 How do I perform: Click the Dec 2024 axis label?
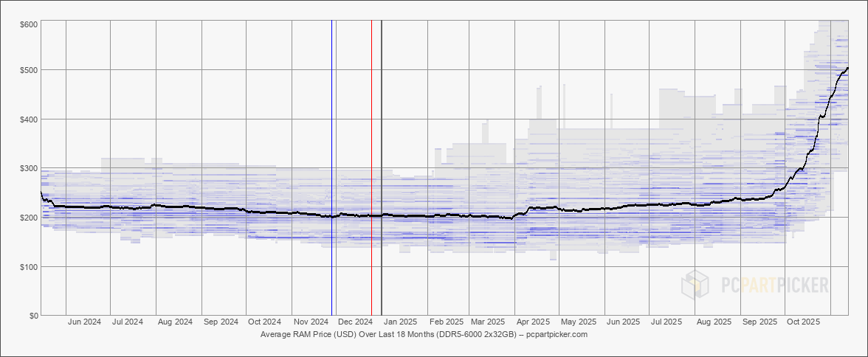(355, 322)
